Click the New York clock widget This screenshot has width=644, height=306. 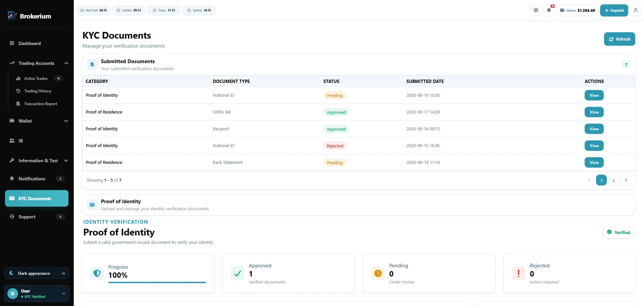pos(93,10)
